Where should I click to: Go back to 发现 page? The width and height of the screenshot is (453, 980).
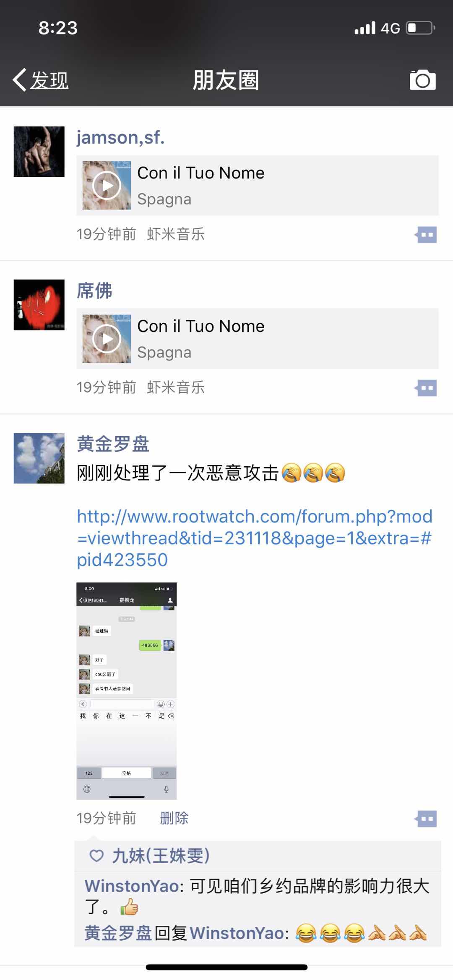click(41, 80)
